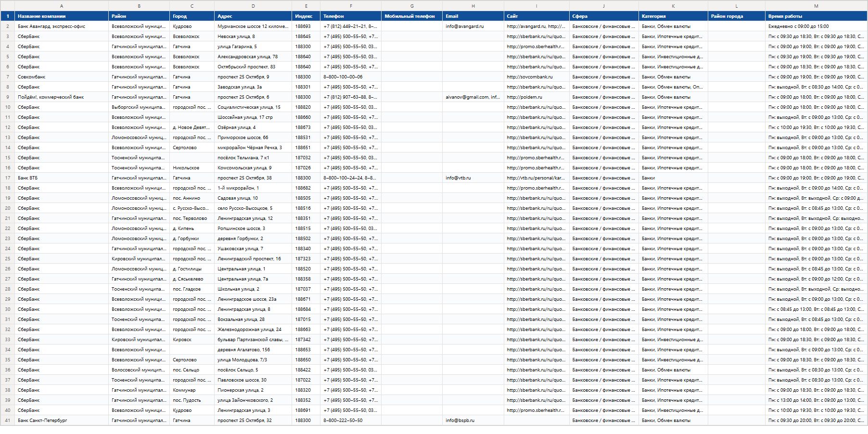Viewport: 868px width, 434px height.
Task: Click the site cell starting with http://vtb.ru/personal
Action: tap(536, 178)
